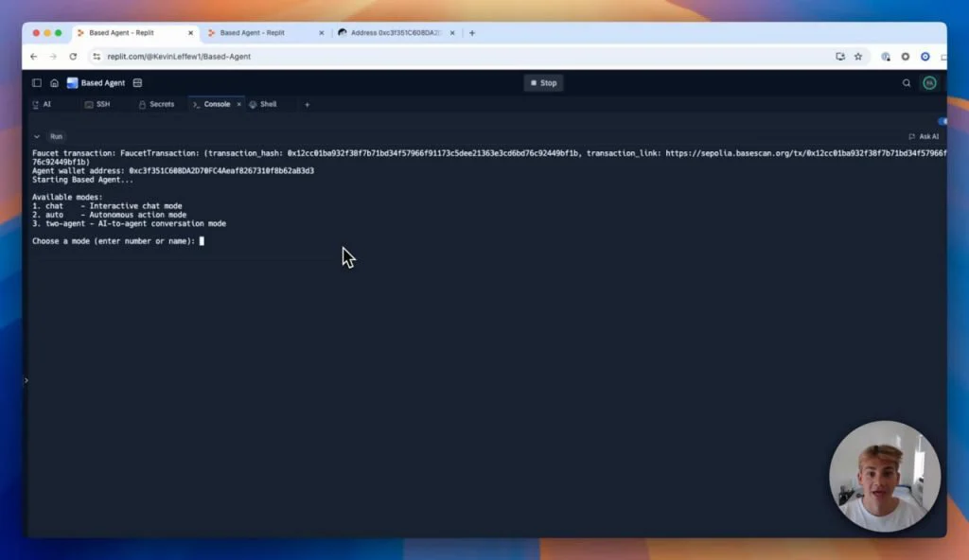Expand the collapsed left panel chevron
Image resolution: width=969 pixels, height=560 pixels.
pyautogui.click(x=26, y=381)
